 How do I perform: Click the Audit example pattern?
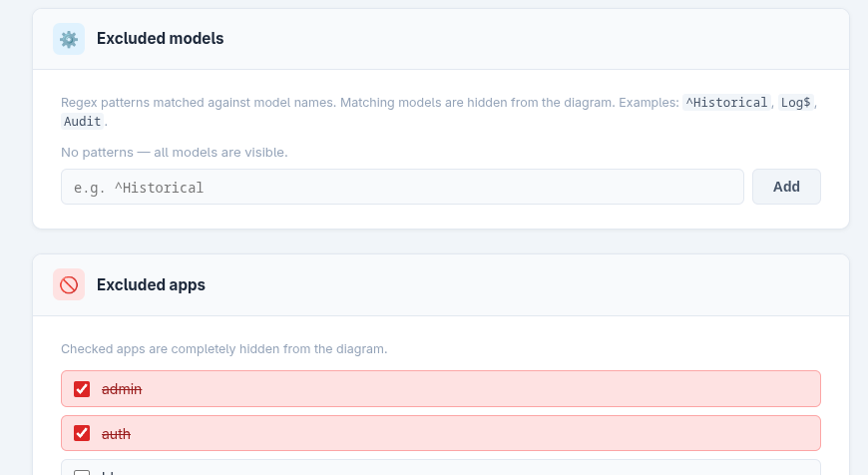pos(82,122)
